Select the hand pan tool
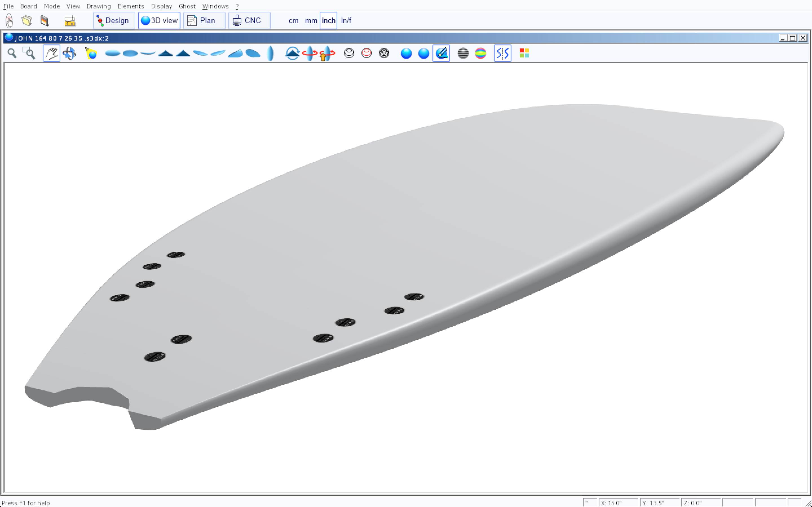Screen dimensions: 812x507 51,53
